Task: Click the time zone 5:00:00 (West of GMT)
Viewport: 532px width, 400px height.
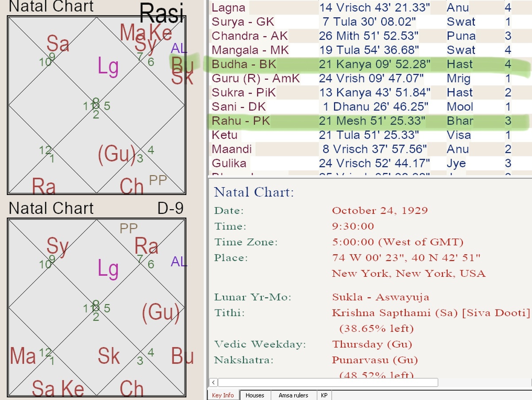Action: [x=398, y=242]
